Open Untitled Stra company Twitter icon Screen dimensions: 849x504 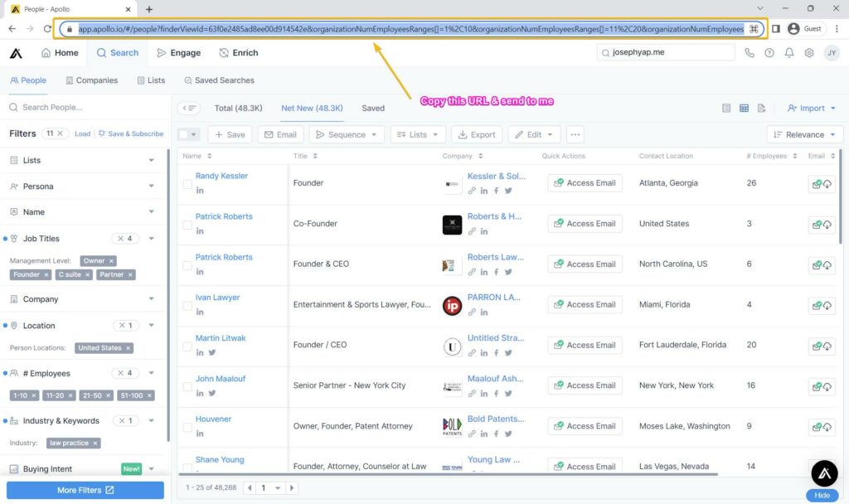click(x=508, y=353)
